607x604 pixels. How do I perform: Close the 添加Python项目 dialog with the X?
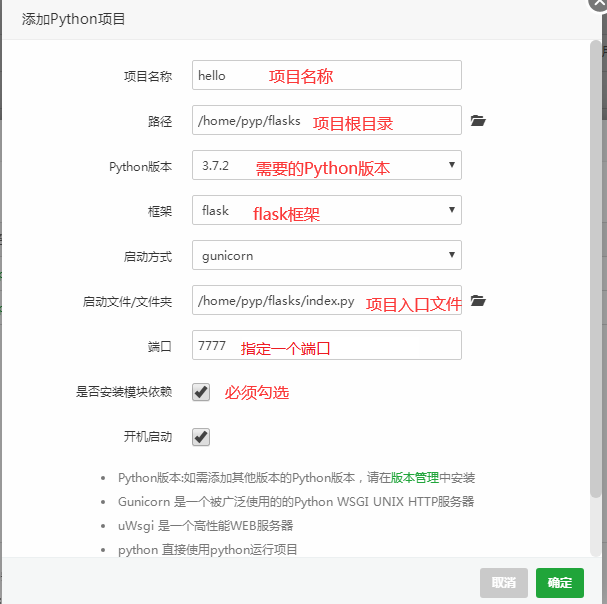tap(598, 3)
